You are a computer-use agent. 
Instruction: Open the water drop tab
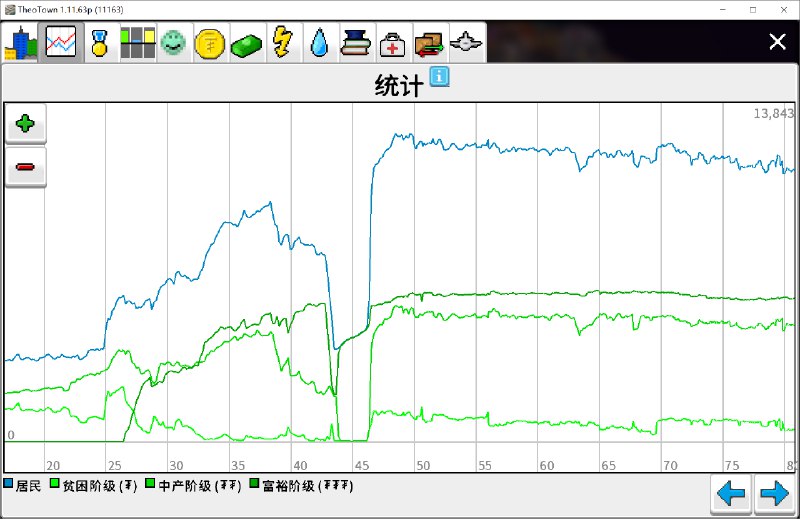coord(319,43)
